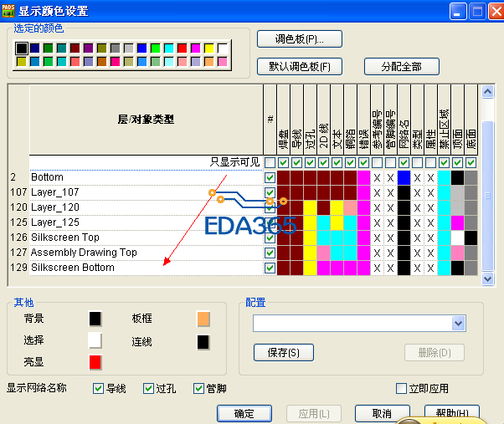The width and height of the screenshot is (504, 424).
Task: Toggle Silkscreen Bottom visibility checkbox
Action: tap(270, 268)
